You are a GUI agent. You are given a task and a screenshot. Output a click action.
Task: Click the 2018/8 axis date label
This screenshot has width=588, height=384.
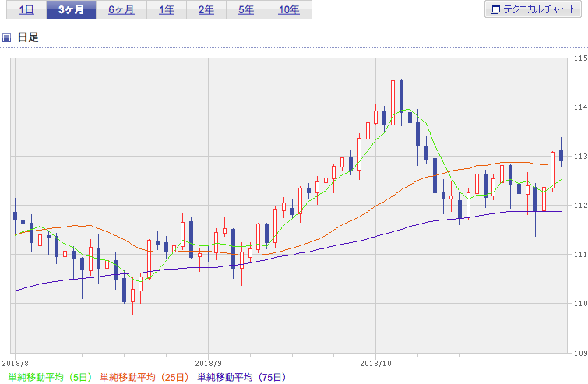coord(15,364)
